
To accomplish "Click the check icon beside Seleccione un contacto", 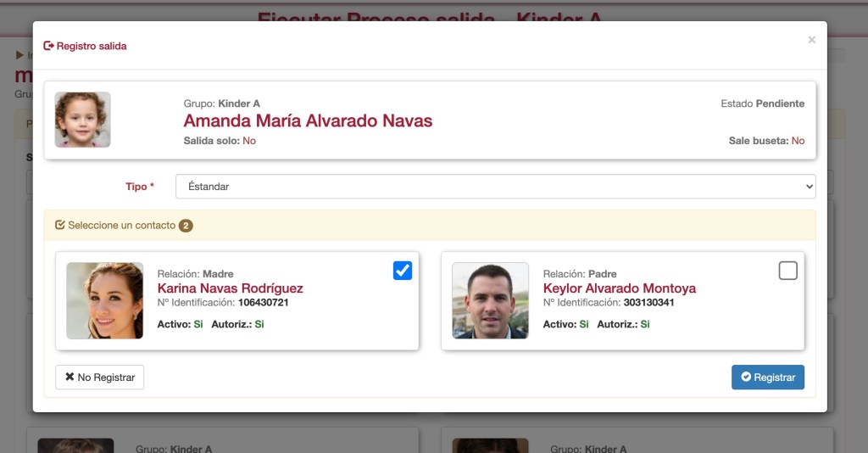I will click(59, 226).
